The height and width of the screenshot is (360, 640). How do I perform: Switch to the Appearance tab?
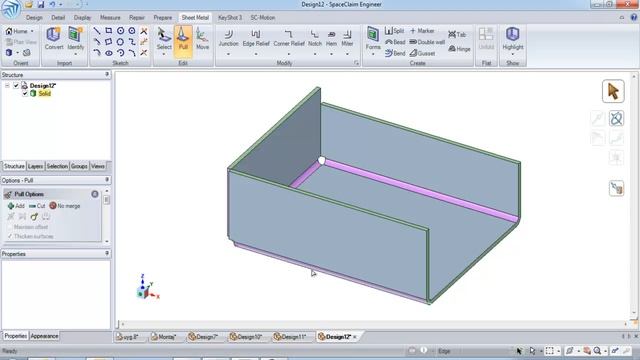click(44, 336)
